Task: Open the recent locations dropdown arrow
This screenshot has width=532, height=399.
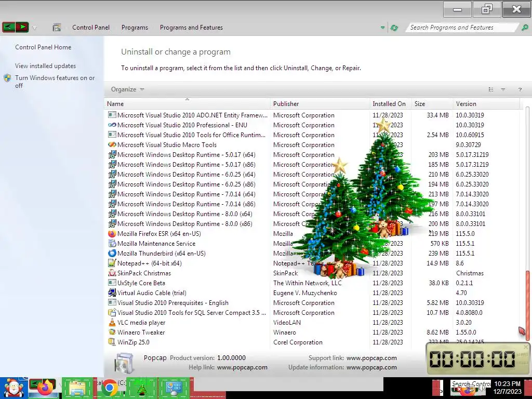Action: click(34, 28)
